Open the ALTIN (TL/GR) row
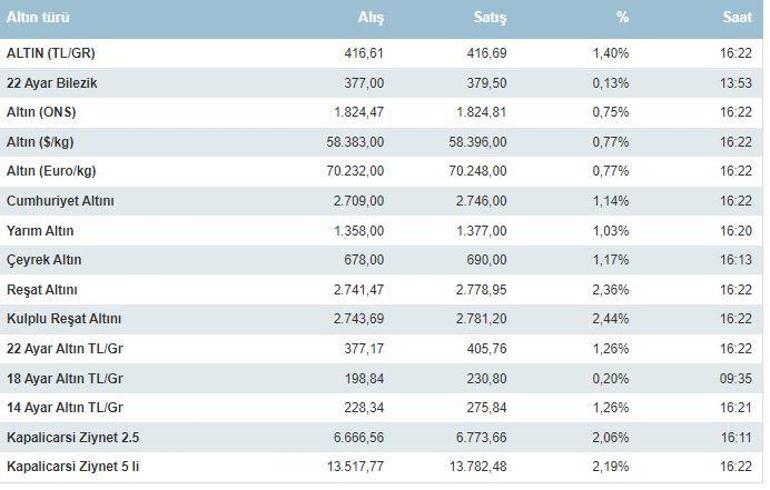Screen dimensions: 770x490 [51, 53]
